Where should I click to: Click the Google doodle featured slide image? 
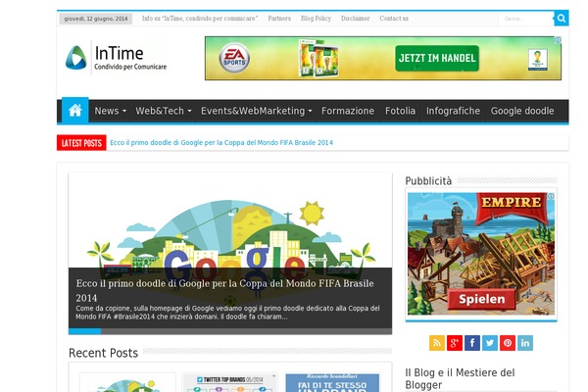[230, 220]
